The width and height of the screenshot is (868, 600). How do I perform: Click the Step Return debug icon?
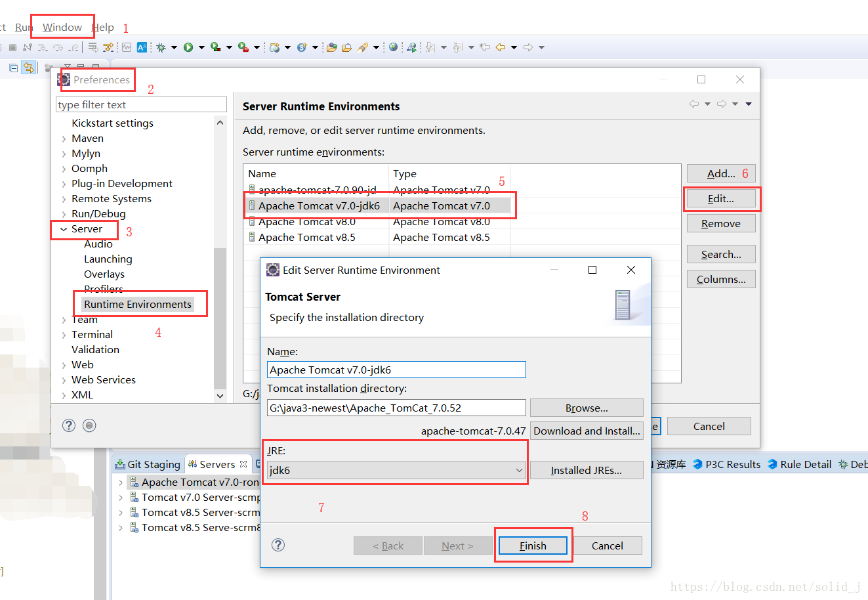[73, 47]
